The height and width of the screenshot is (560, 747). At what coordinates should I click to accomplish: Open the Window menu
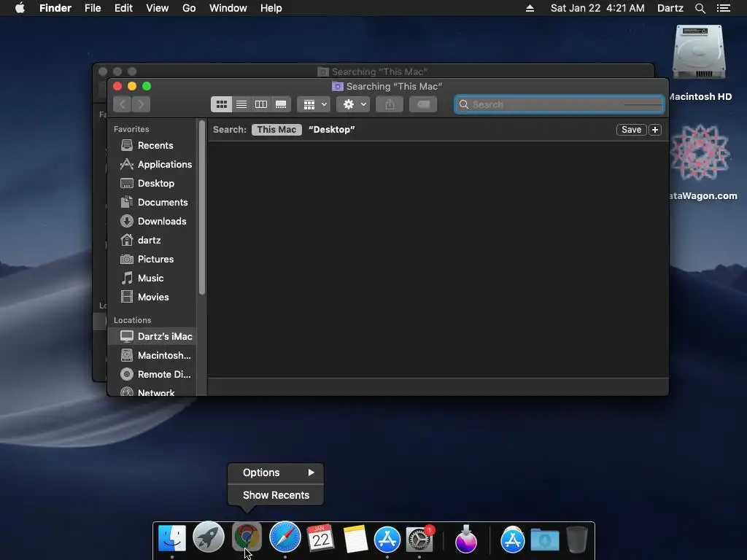pos(228,8)
